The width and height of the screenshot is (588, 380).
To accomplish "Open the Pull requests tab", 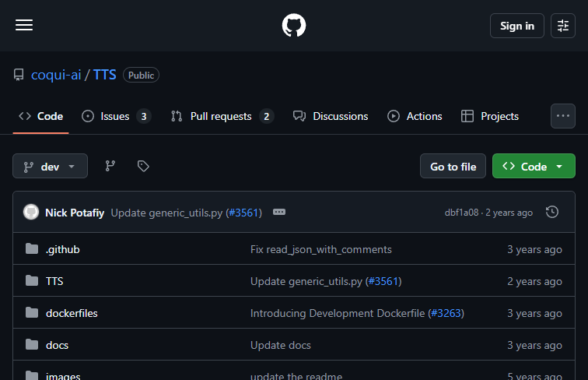I will (x=222, y=116).
